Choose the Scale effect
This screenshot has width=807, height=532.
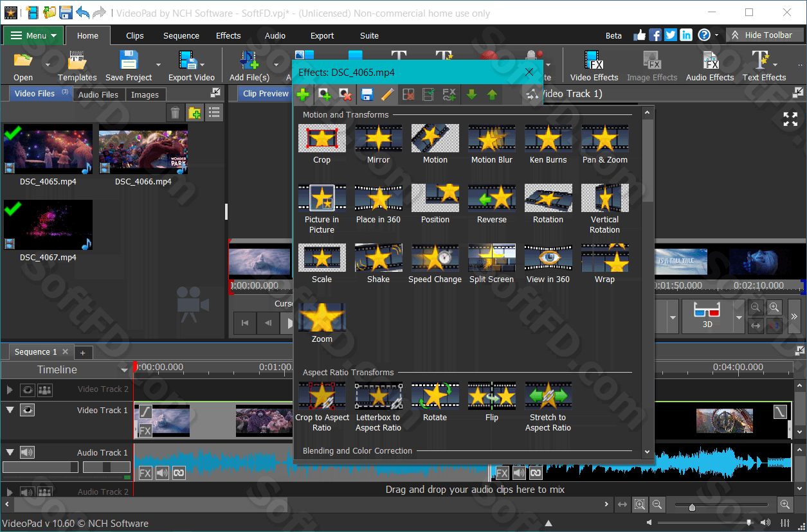(x=322, y=263)
